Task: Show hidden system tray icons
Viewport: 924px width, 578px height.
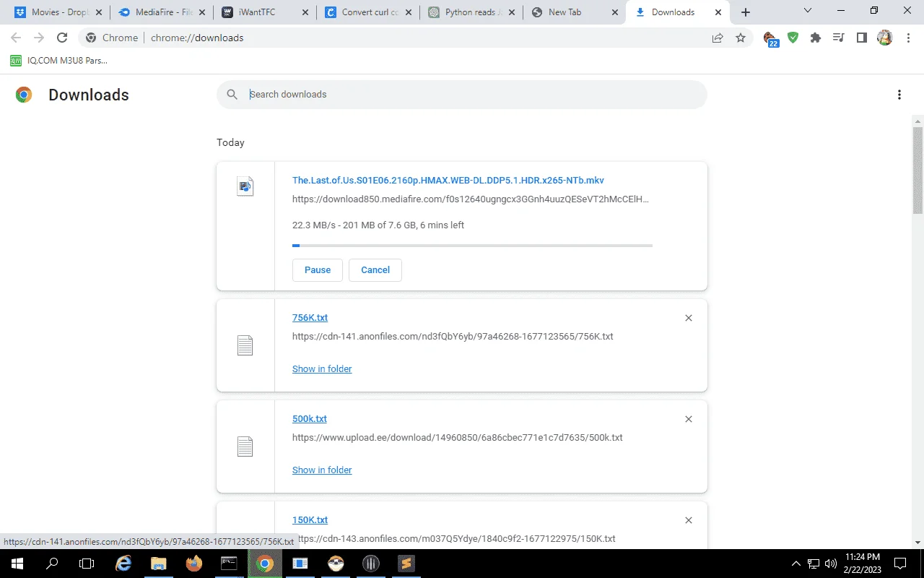Action: [x=796, y=564]
